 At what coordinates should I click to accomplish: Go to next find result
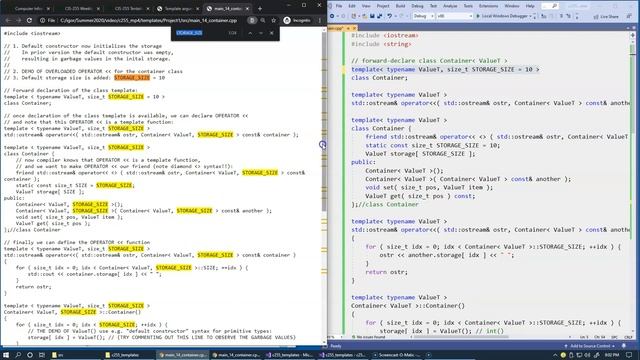tap(261, 33)
